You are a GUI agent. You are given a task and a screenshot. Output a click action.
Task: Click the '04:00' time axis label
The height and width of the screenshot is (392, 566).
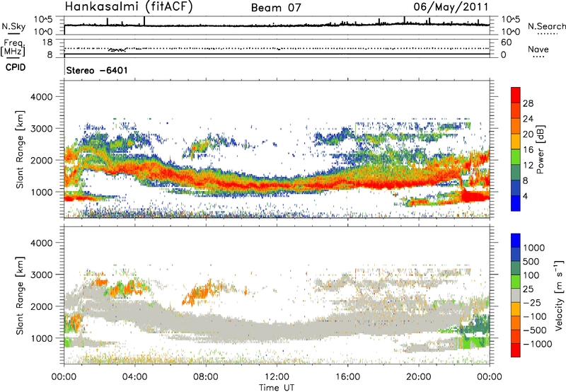(x=135, y=377)
